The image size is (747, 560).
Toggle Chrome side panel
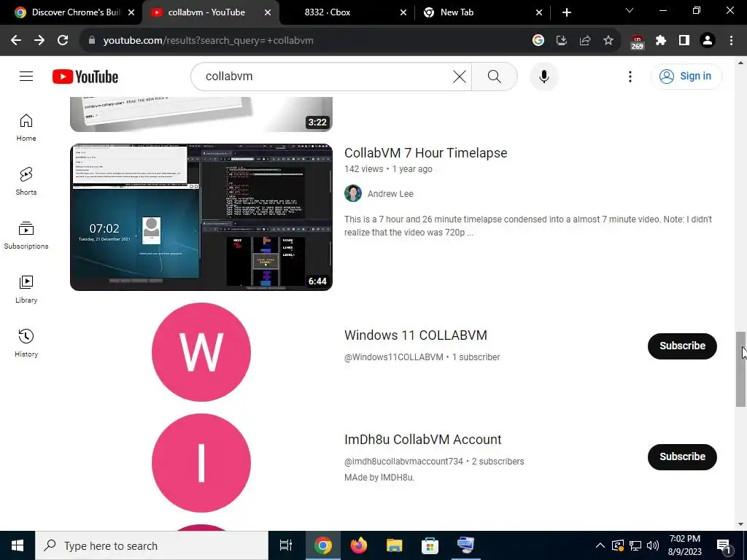coord(684,41)
